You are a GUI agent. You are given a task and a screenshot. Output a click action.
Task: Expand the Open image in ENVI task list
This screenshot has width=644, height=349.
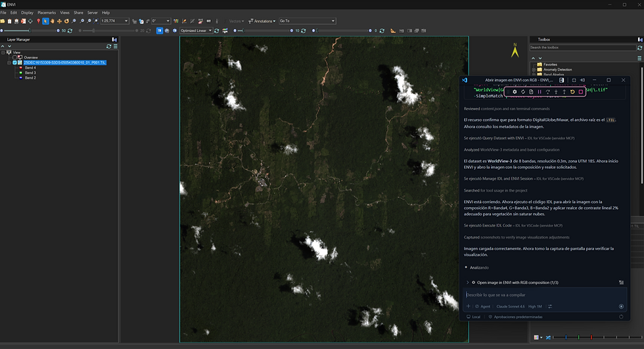click(x=467, y=283)
